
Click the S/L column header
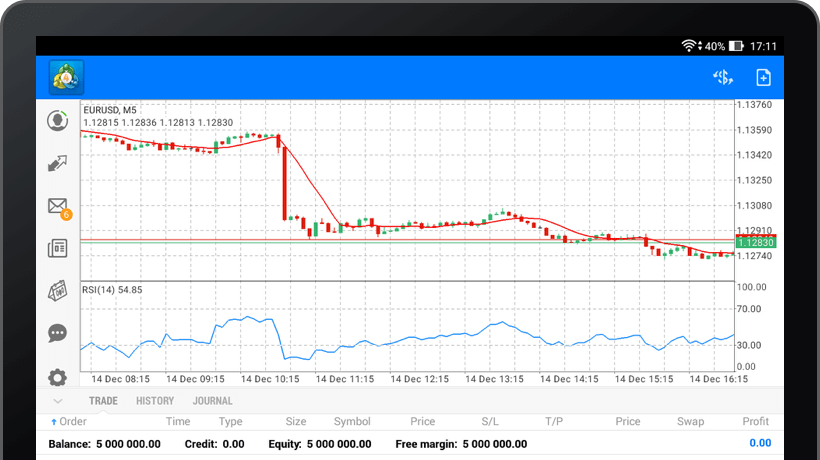490,421
